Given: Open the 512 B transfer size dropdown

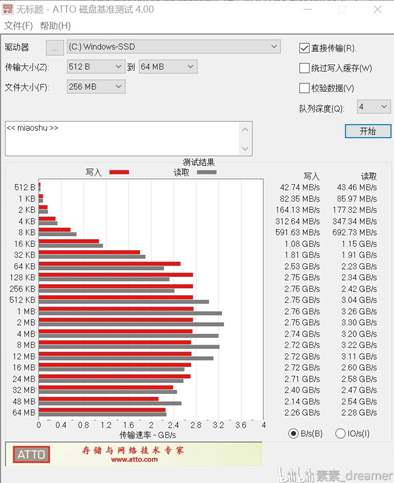Looking at the screenshot, I should (x=96, y=67).
